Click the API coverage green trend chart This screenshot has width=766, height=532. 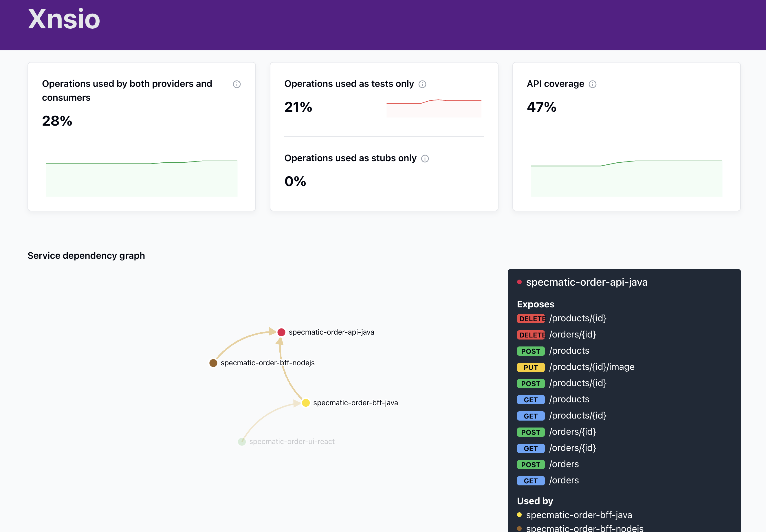pos(626,178)
